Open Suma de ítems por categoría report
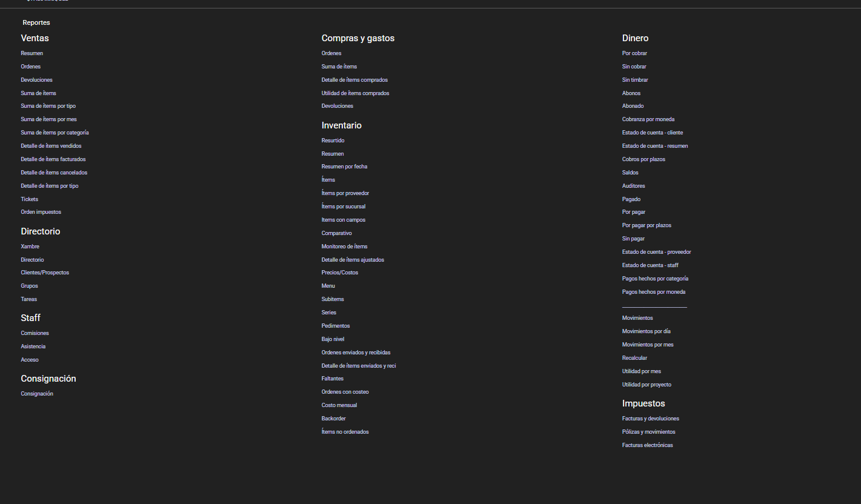Screen dimensions: 861x504 coord(55,133)
